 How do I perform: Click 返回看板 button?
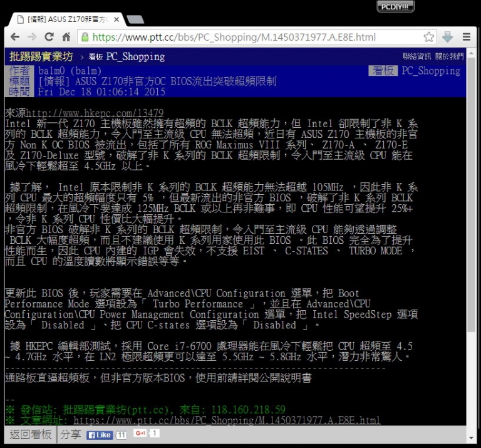[x=30, y=434]
